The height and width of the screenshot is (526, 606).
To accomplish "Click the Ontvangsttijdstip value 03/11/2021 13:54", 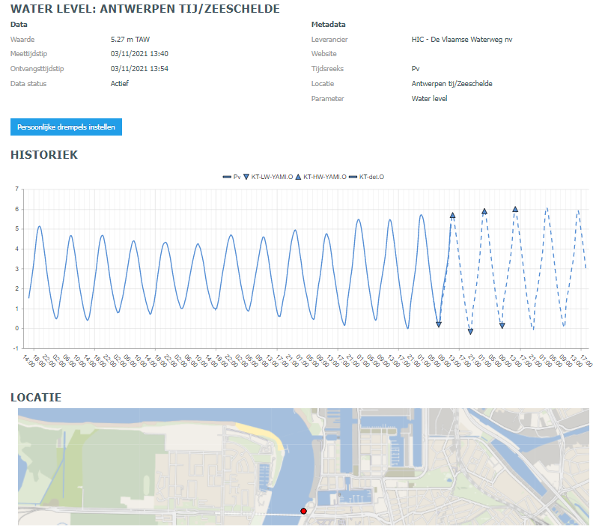I will pyautogui.click(x=140, y=68).
